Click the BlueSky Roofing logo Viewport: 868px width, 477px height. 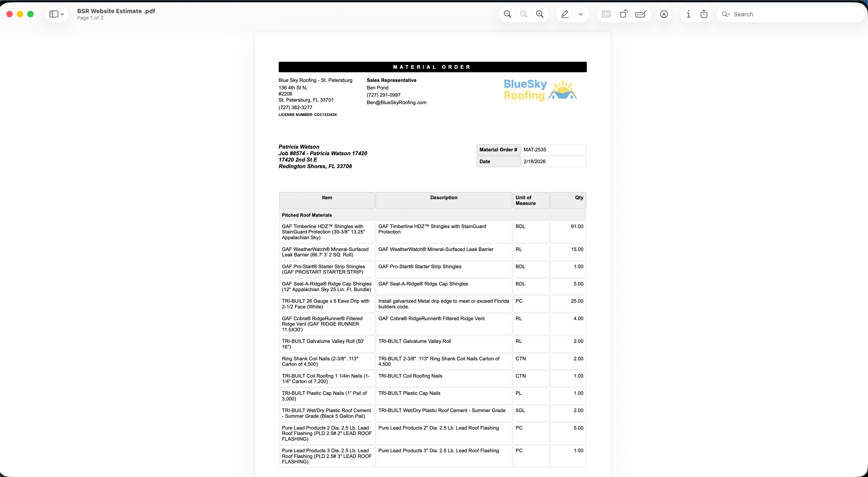[540, 90]
